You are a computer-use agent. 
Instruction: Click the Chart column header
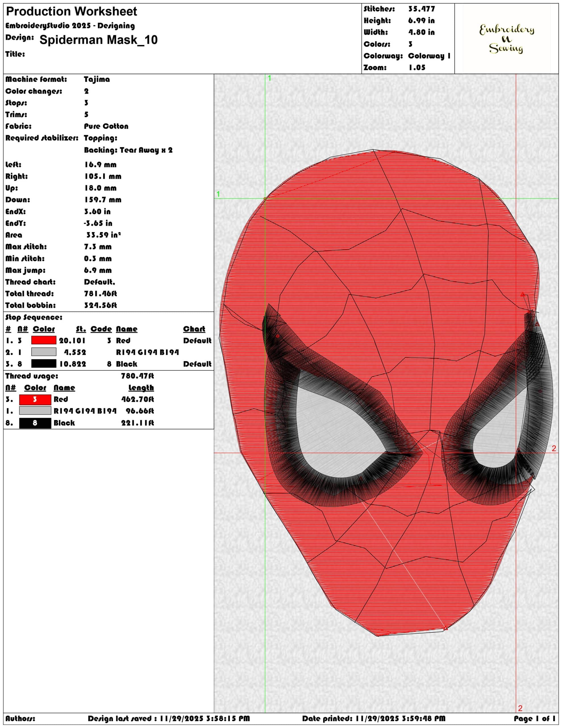tap(194, 329)
